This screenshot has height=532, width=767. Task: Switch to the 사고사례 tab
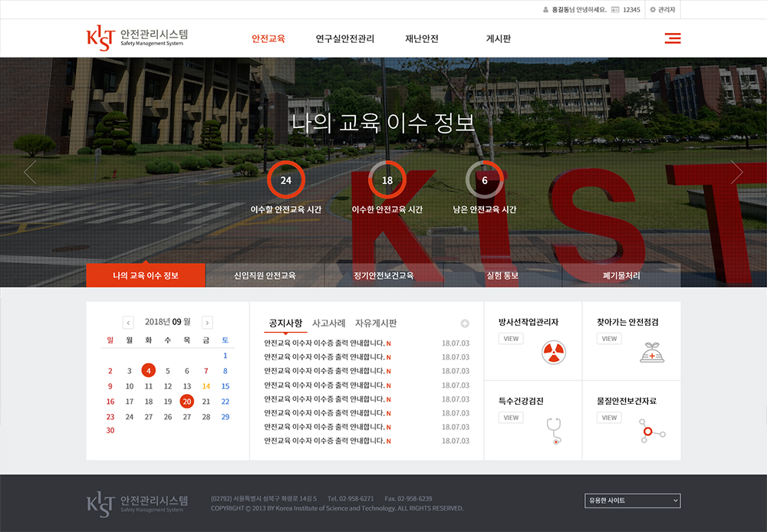(328, 323)
